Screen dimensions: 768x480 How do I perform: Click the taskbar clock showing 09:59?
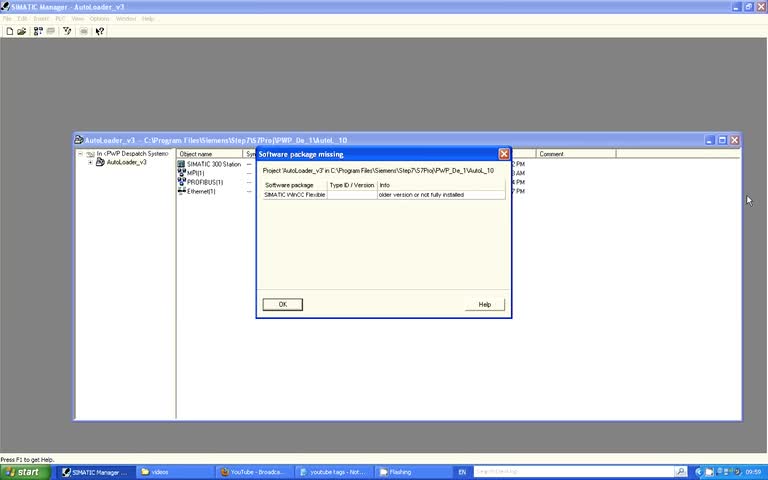click(753, 472)
